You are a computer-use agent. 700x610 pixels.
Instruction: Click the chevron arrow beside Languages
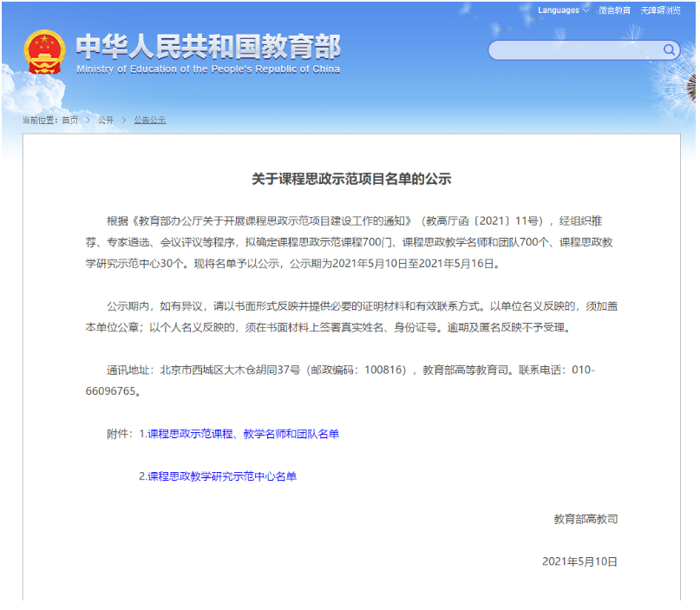click(x=586, y=10)
